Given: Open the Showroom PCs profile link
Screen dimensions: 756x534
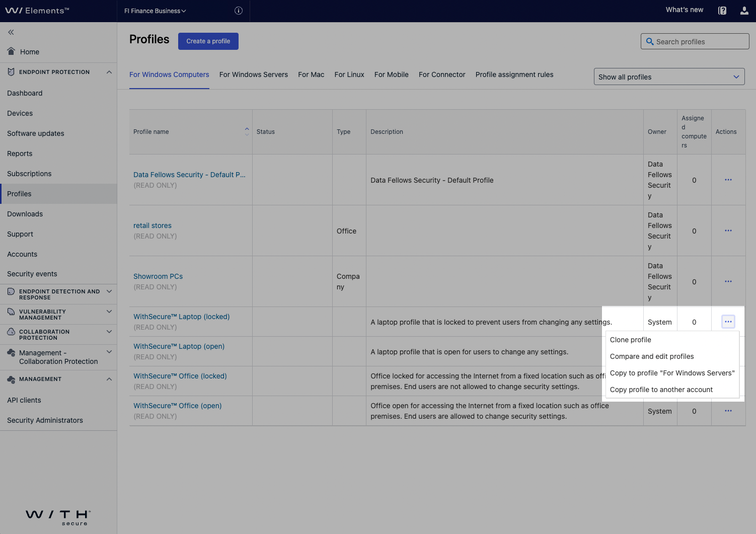Looking at the screenshot, I should point(158,276).
